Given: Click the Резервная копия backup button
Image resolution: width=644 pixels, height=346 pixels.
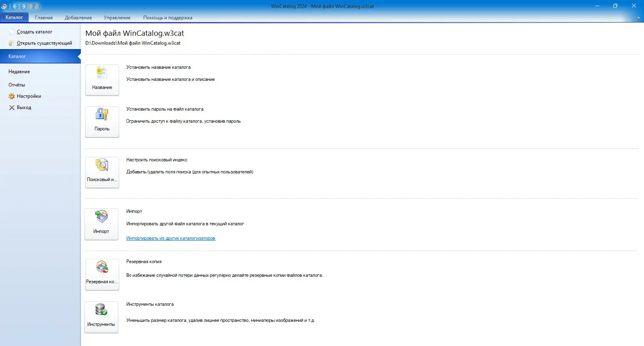Looking at the screenshot, I should click(102, 275).
